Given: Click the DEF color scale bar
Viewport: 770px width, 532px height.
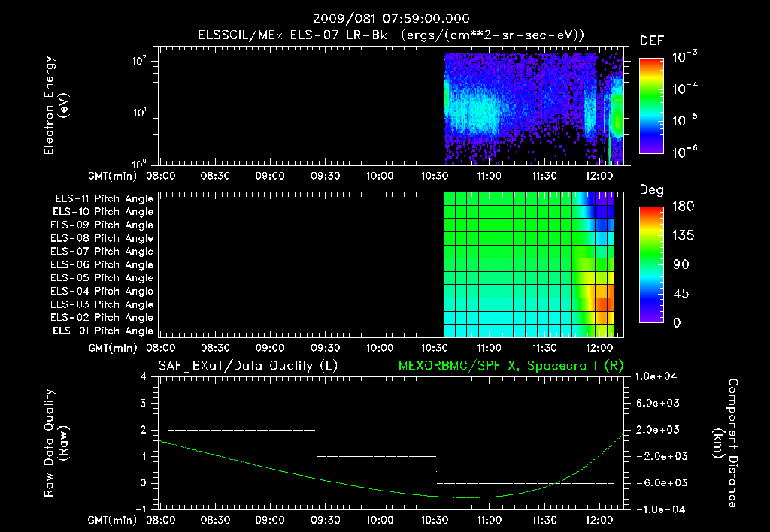Looking at the screenshot, I should tap(651, 105).
